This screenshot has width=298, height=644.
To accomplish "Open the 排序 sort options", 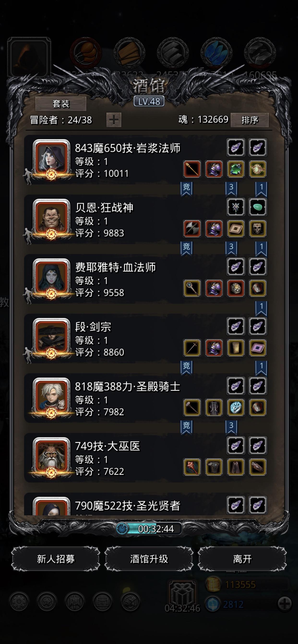I will pyautogui.click(x=250, y=120).
